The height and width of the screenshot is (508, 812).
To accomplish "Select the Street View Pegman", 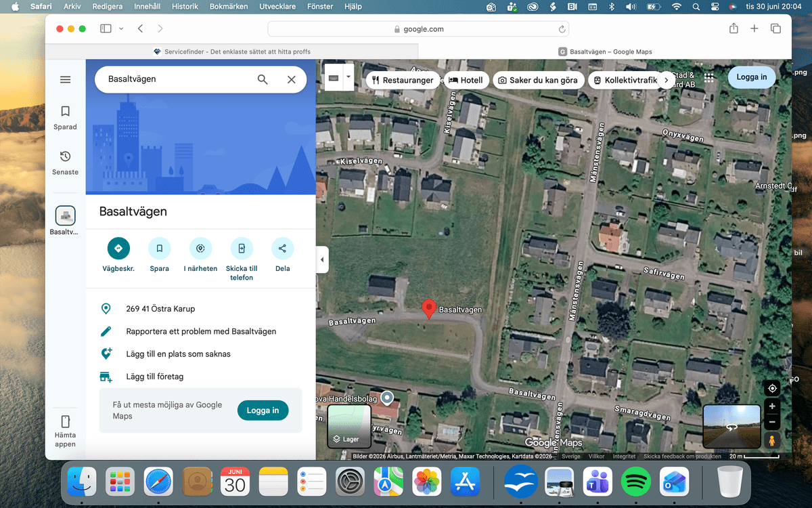I will [772, 440].
